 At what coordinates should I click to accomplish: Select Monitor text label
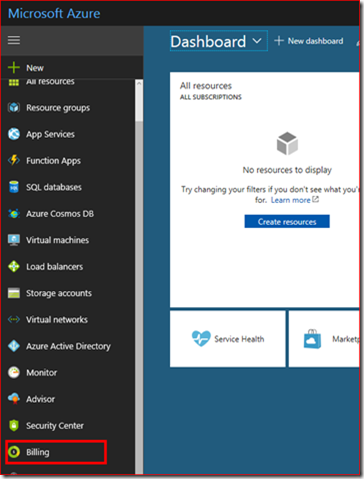point(42,372)
